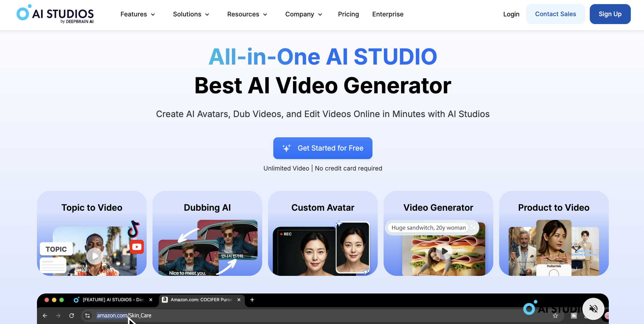This screenshot has width=644, height=324.
Task: Click the Amazon favicon on the browser tab
Action: 165,300
